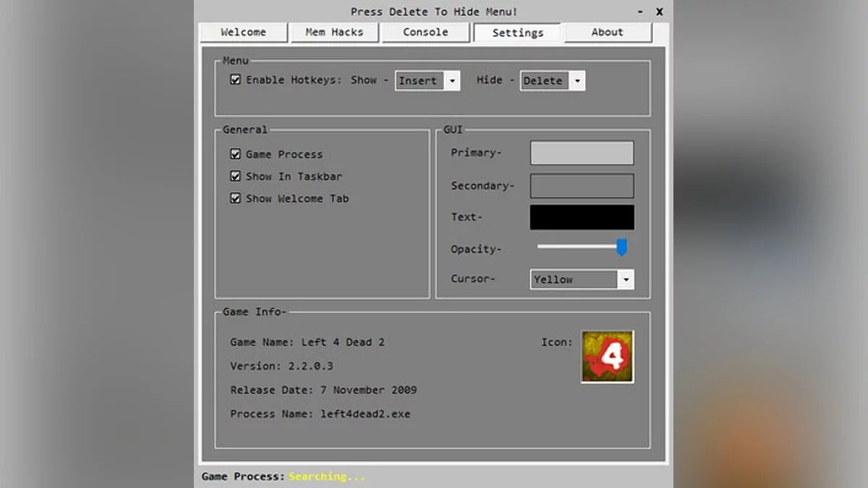868x488 pixels.
Task: Disable the Enable Hotkeys checkbox
Action: pos(235,80)
